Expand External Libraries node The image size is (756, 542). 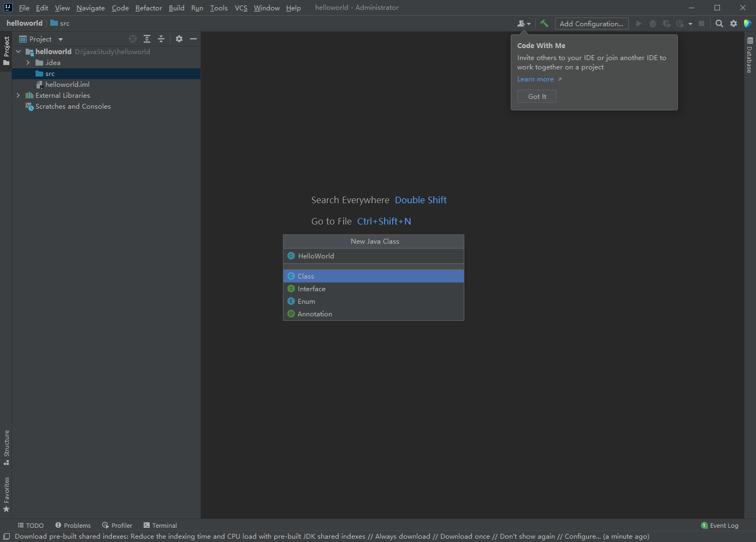coord(19,96)
